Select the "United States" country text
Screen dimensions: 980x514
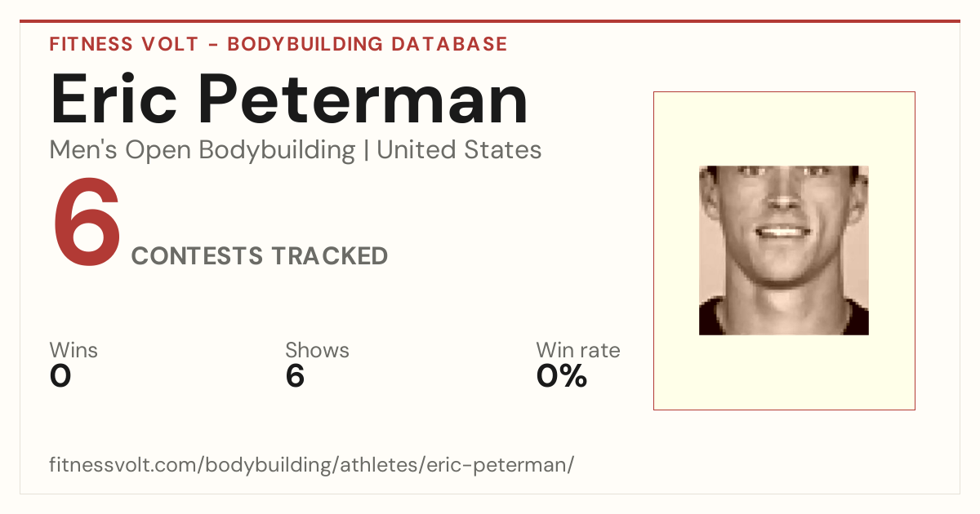[x=459, y=150]
